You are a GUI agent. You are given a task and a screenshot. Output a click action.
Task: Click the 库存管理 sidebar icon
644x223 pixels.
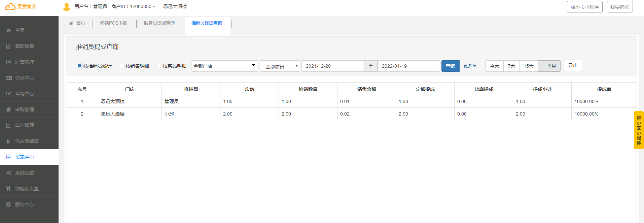pyautogui.click(x=8, y=125)
